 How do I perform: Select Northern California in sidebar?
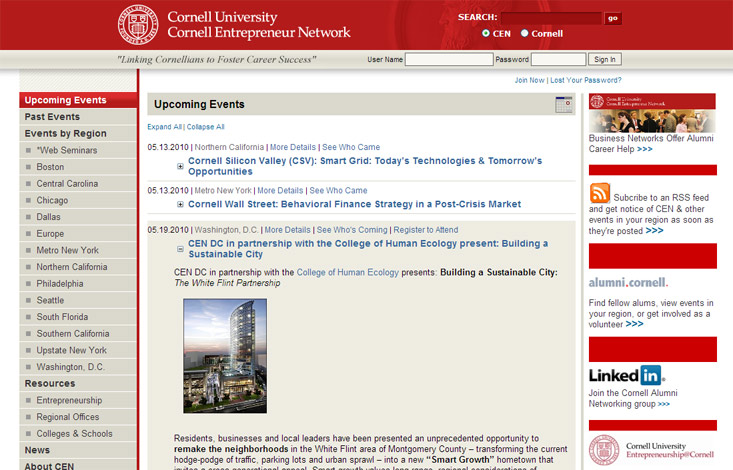[x=78, y=267]
